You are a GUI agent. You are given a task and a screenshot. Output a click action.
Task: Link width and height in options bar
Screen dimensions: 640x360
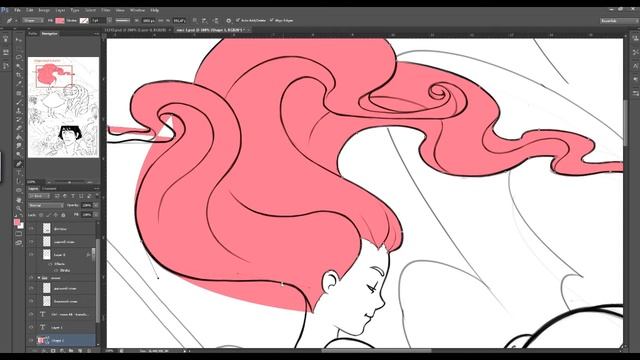point(161,20)
